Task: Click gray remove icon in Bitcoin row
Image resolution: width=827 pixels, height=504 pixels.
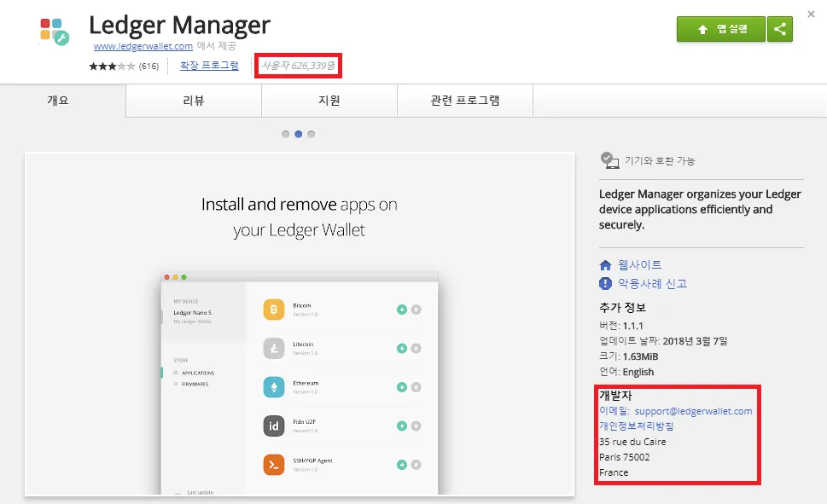Action: pyautogui.click(x=416, y=310)
